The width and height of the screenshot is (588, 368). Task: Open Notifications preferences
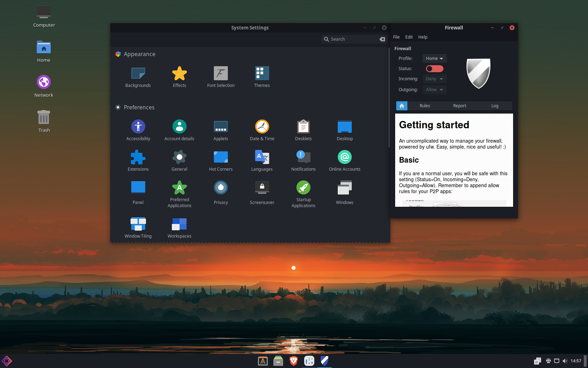click(303, 161)
